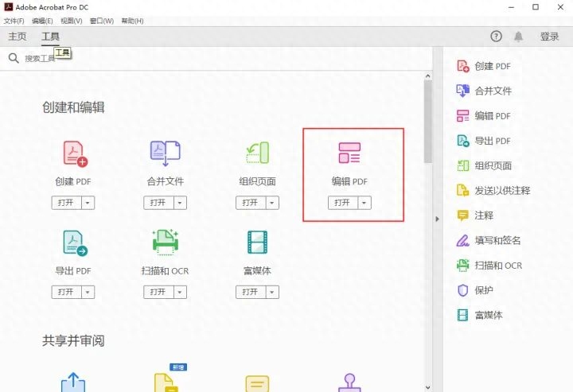Open 富媒体 from right sidebar
This screenshot has height=392, width=573.
point(480,315)
